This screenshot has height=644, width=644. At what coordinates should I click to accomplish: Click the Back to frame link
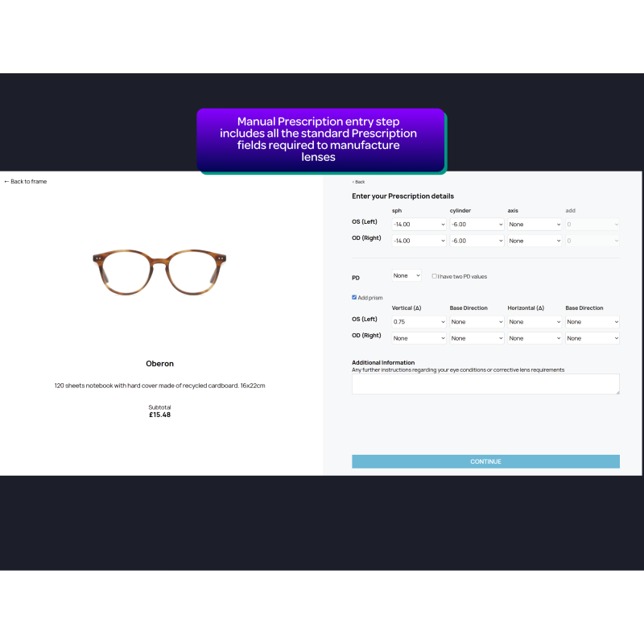tap(26, 182)
